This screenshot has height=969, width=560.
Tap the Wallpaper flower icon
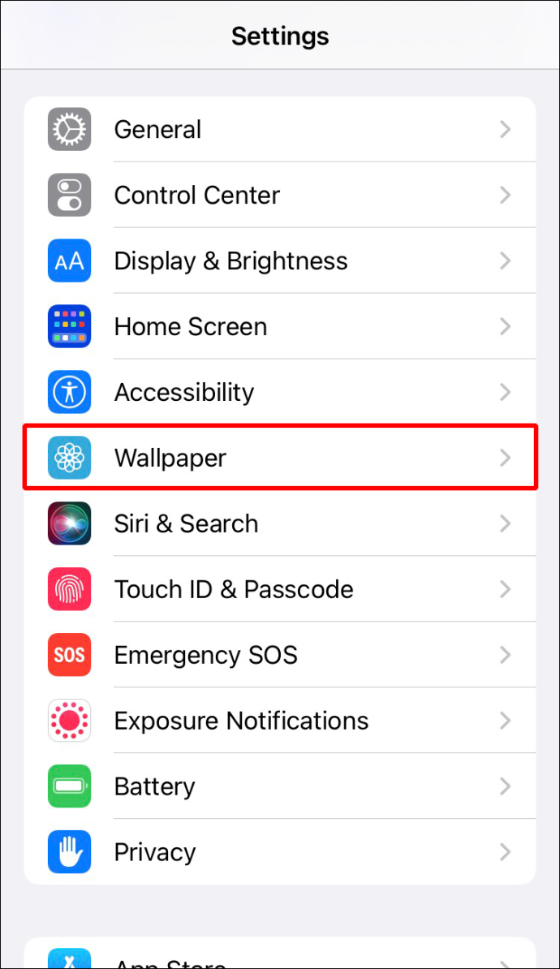[69, 458]
